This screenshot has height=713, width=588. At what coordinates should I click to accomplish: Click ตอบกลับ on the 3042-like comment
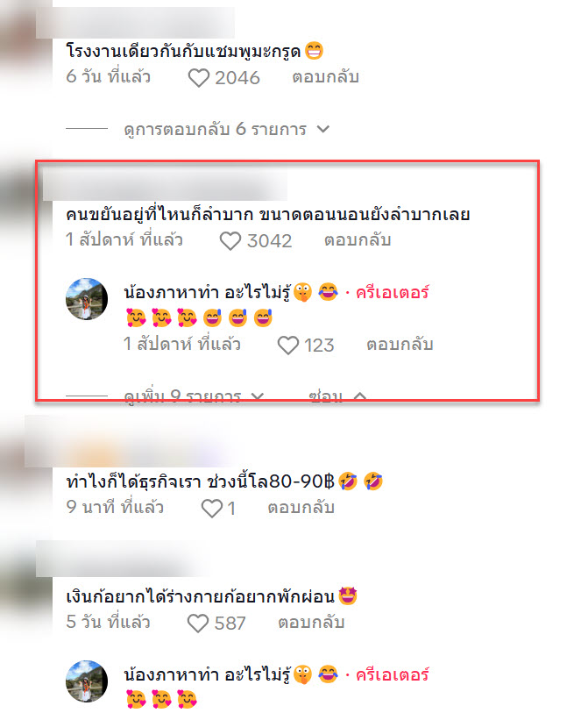click(x=358, y=240)
